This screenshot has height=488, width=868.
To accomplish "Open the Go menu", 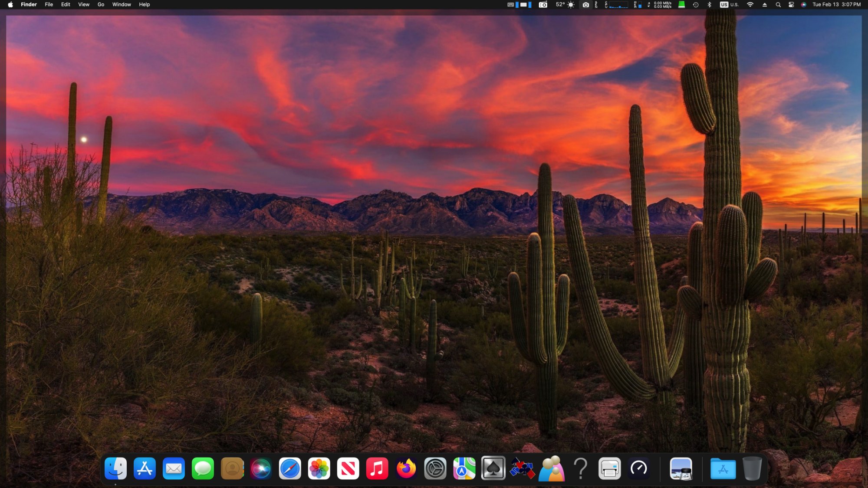I will pos(101,5).
